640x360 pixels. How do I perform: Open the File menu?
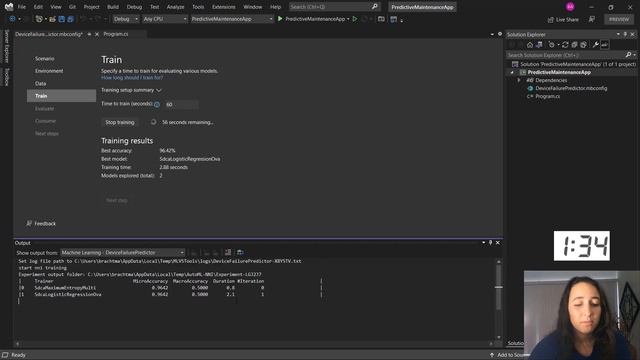tap(22, 7)
